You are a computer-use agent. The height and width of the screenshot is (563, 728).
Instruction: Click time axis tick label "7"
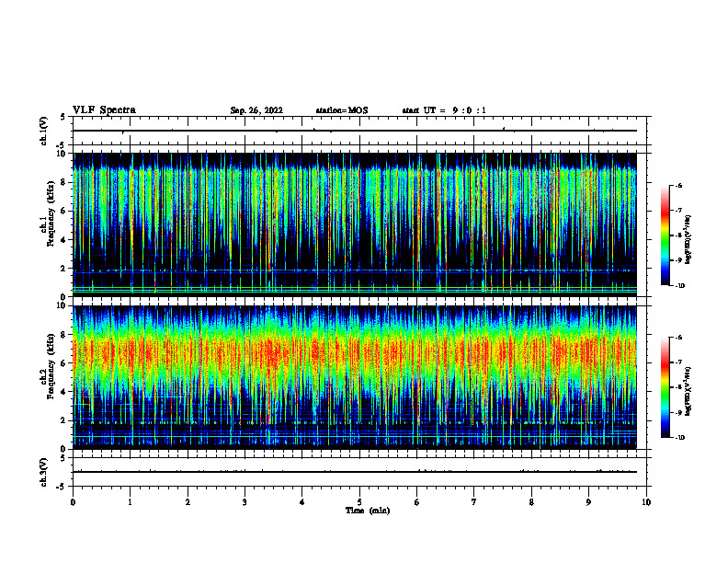coord(474,502)
